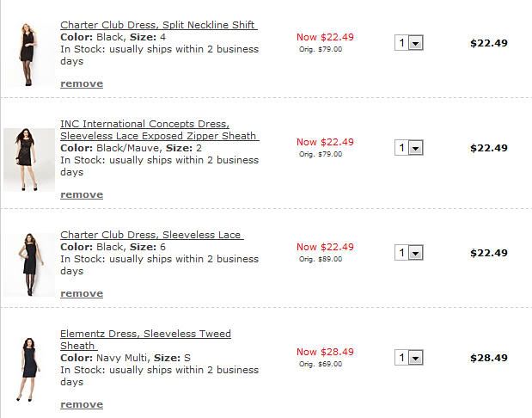
Task: Remove the Charter Club Sleeveless Lace dress
Action: click(x=82, y=293)
